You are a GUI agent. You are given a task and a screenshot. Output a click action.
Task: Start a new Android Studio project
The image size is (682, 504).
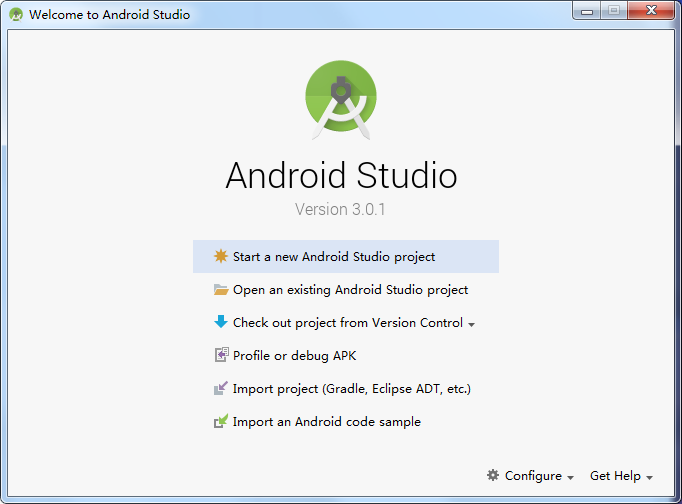point(346,257)
